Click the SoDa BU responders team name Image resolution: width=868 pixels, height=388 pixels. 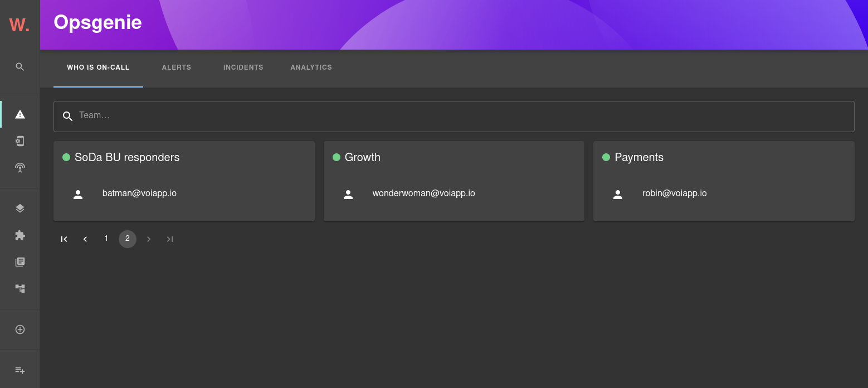click(x=127, y=157)
